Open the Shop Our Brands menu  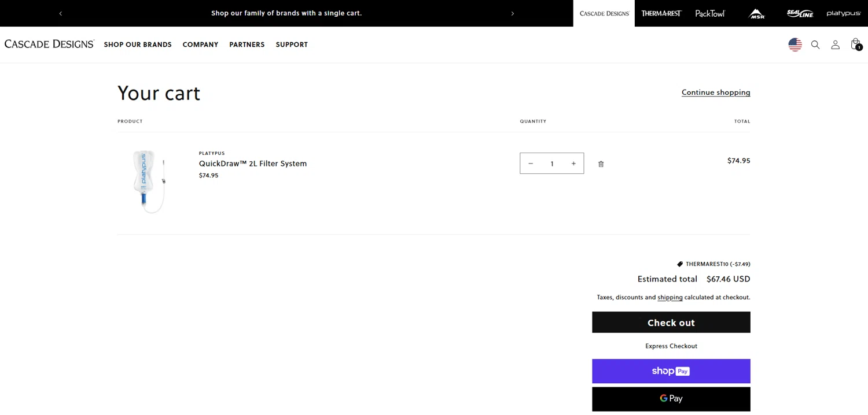tap(138, 45)
